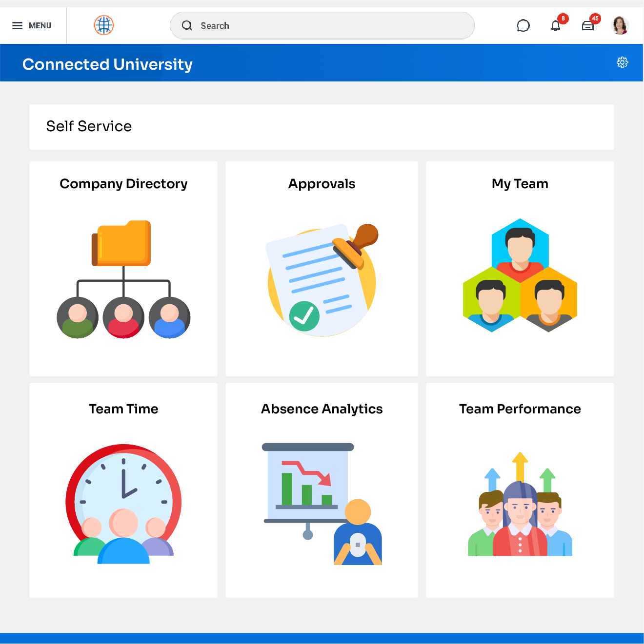The height and width of the screenshot is (644, 644).
Task: Open the hamburger MENU button
Action: click(32, 25)
